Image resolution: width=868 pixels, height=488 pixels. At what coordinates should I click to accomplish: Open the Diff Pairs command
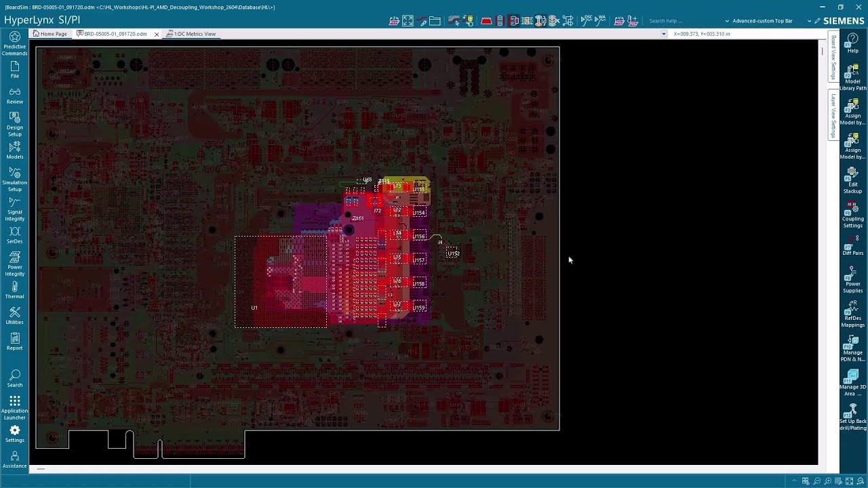(x=852, y=246)
